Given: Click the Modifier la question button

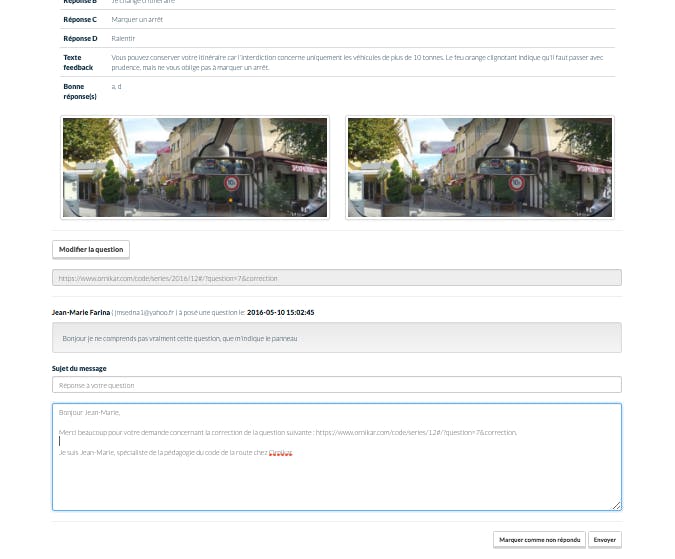Looking at the screenshot, I should [91, 250].
